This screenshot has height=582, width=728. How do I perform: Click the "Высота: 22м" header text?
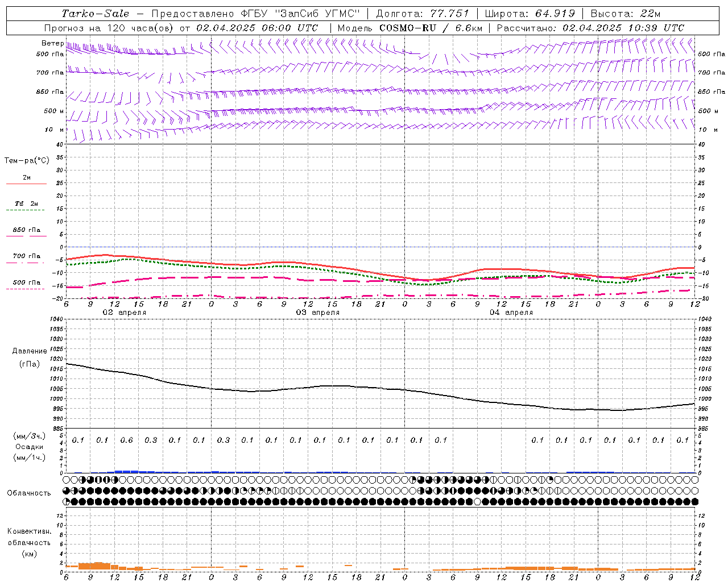click(x=625, y=14)
